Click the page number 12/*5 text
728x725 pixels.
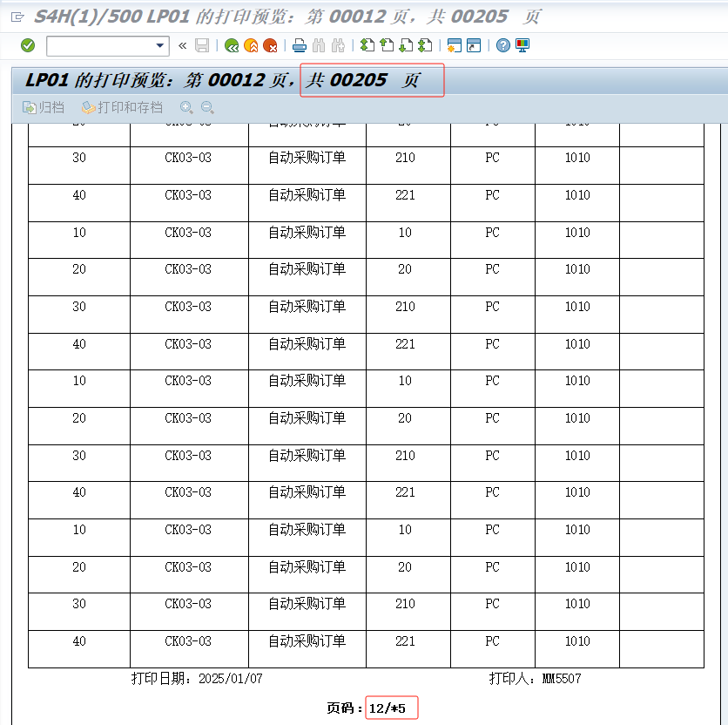click(x=388, y=708)
